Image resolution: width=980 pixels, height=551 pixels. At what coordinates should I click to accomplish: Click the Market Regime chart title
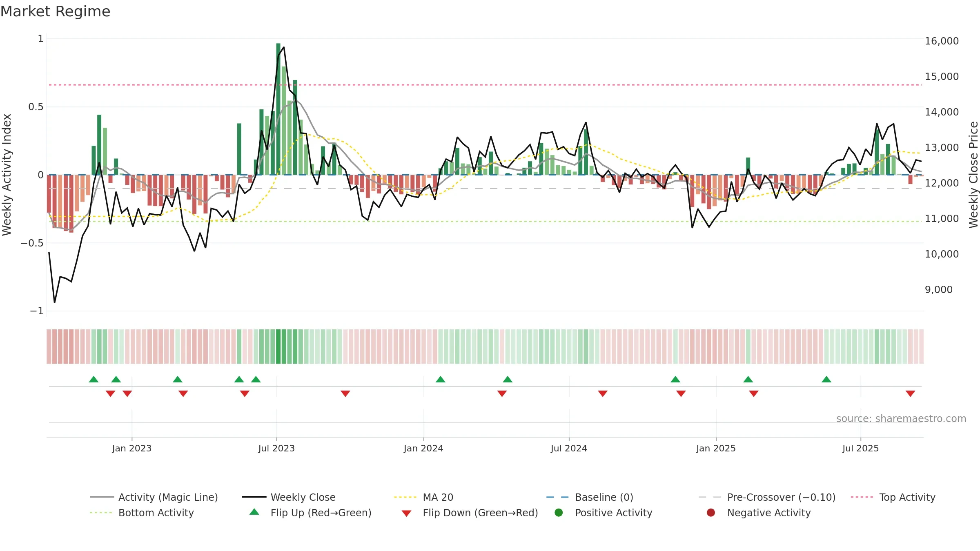pyautogui.click(x=55, y=11)
